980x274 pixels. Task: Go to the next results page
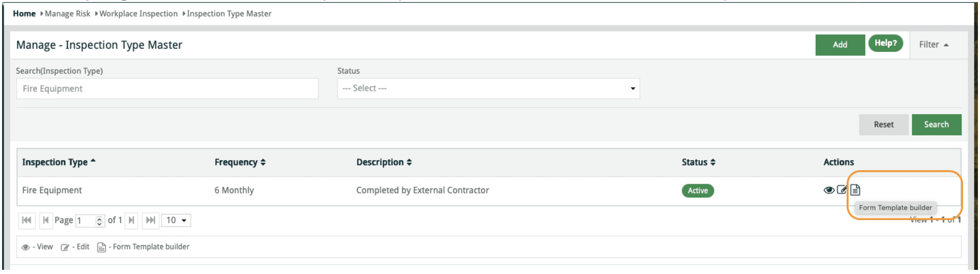(x=132, y=220)
